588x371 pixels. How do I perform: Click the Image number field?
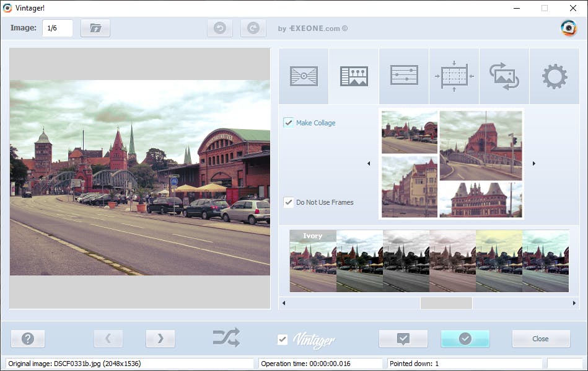pos(58,28)
